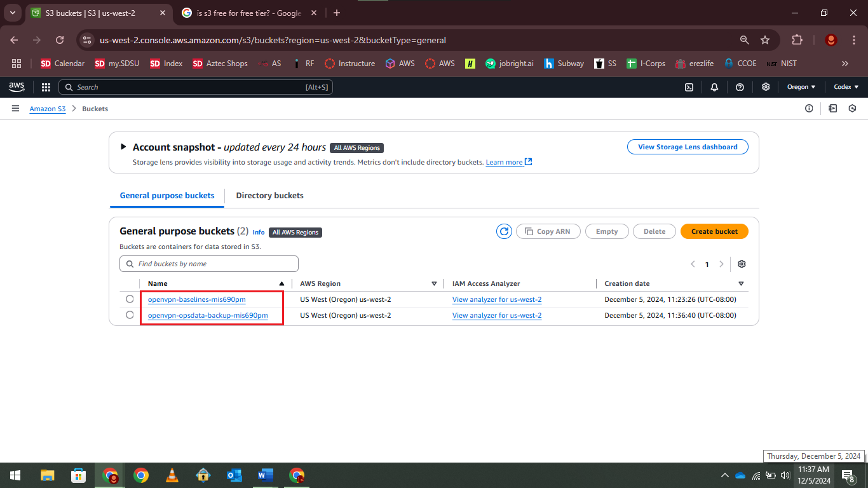This screenshot has height=488, width=868.
Task: Open the AWS help question mark menu
Action: click(740, 87)
